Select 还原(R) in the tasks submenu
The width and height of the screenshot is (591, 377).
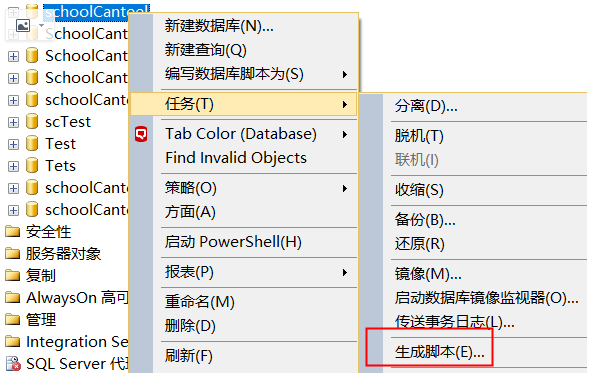(x=420, y=244)
